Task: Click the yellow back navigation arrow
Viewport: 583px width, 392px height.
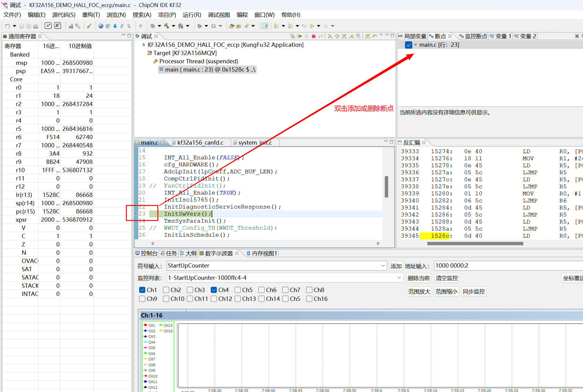Action: 312,26
